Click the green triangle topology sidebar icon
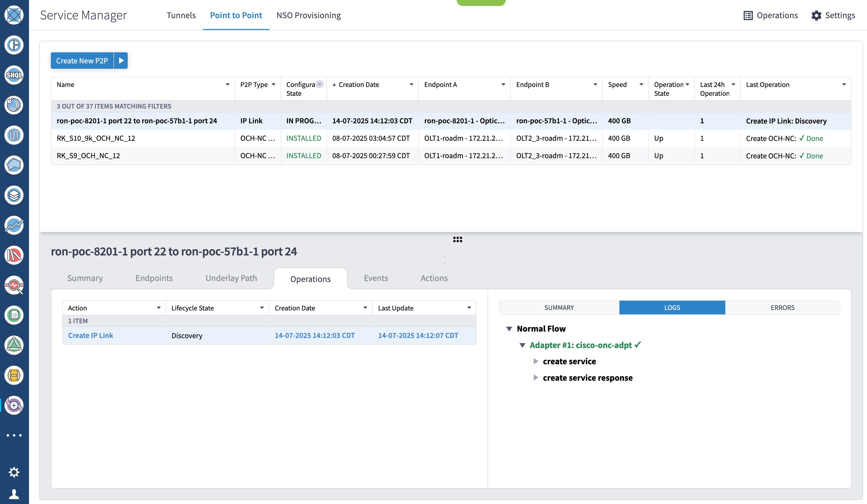Viewport: 867px width, 504px height. tap(14, 345)
